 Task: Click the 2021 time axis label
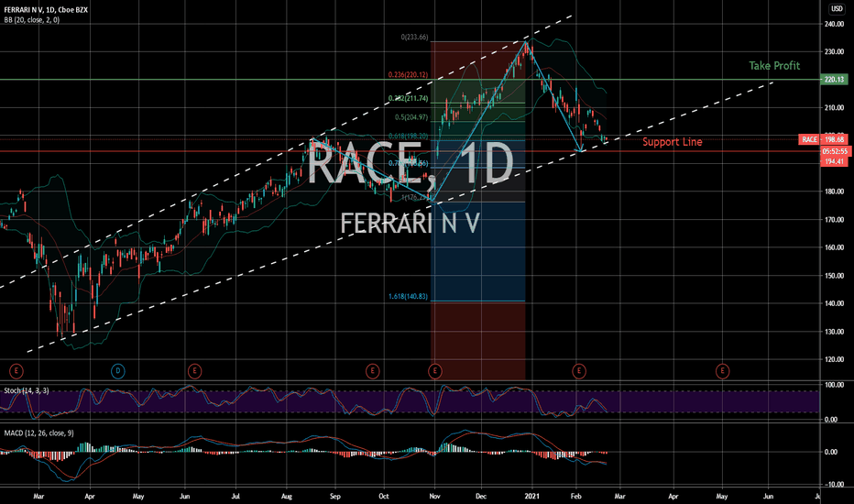click(x=531, y=497)
